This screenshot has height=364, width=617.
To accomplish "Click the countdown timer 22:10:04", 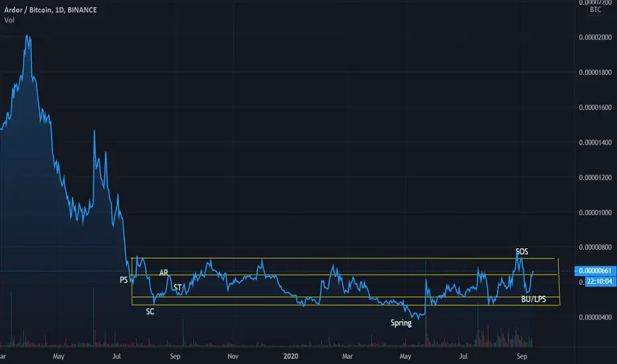I will (600, 281).
